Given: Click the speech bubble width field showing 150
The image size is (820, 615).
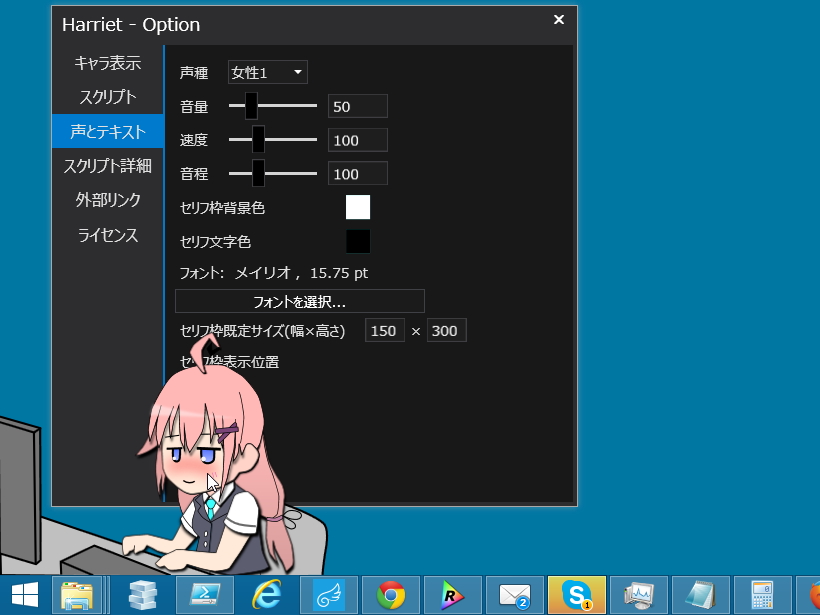Looking at the screenshot, I should pyautogui.click(x=384, y=330).
